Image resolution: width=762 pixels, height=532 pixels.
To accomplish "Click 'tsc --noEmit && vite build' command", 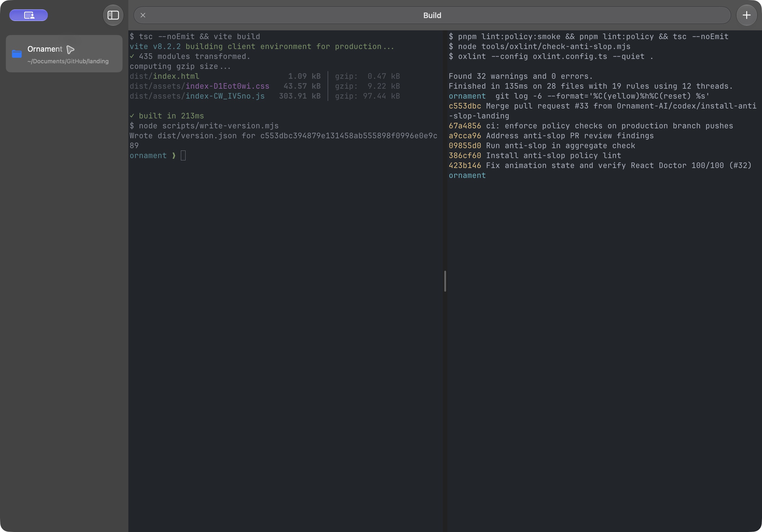I will (200, 36).
